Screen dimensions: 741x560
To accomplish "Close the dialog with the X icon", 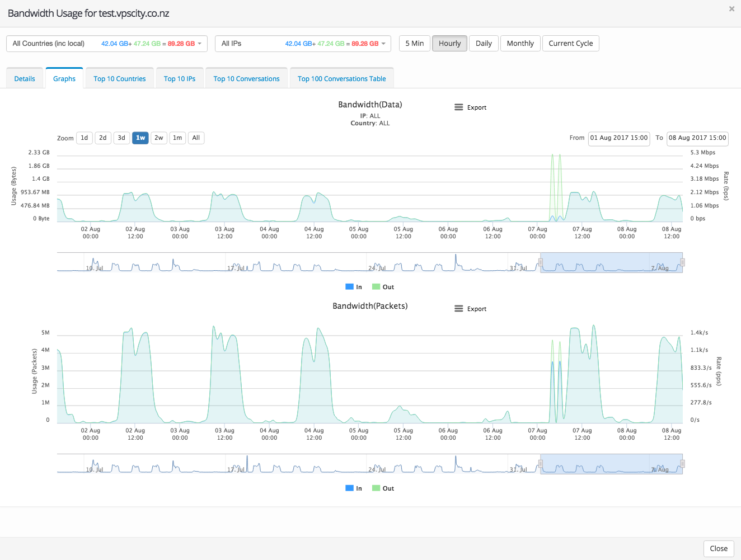I will click(731, 9).
